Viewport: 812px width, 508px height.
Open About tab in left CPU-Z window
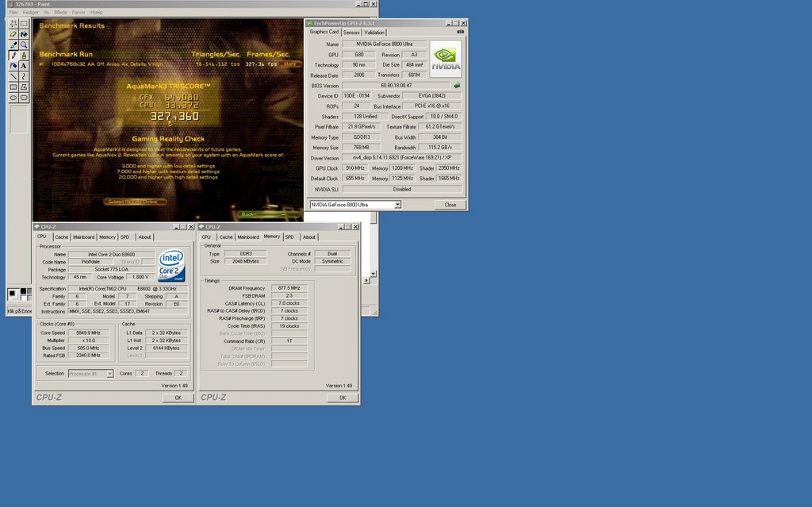(144, 237)
